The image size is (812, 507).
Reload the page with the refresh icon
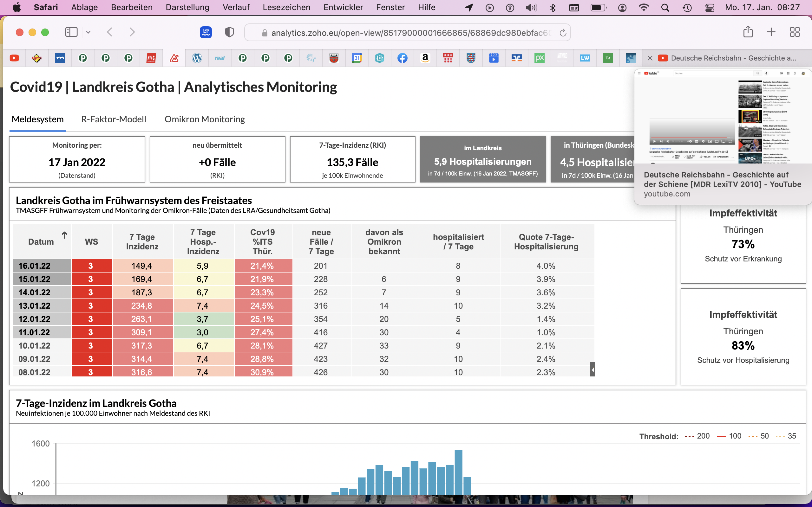click(x=563, y=33)
